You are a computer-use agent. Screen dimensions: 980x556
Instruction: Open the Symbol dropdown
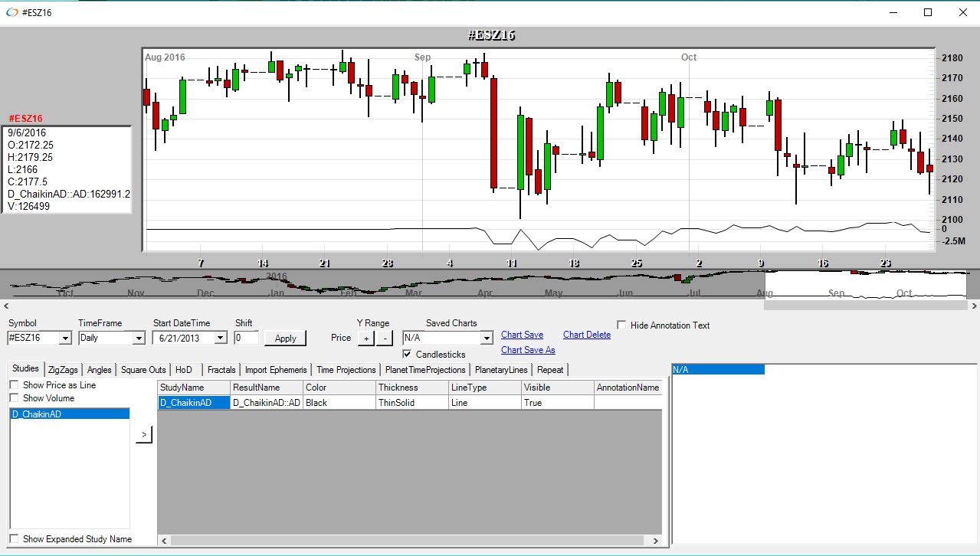coord(65,338)
